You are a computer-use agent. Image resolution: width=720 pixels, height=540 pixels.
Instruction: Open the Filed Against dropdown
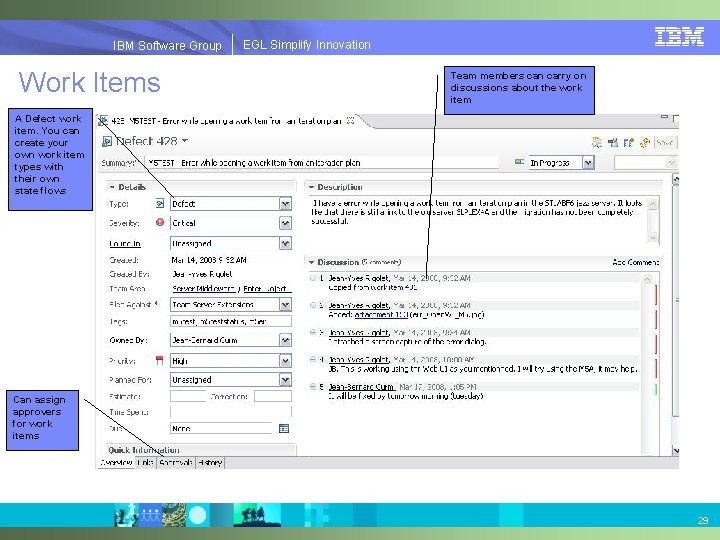[285, 304]
